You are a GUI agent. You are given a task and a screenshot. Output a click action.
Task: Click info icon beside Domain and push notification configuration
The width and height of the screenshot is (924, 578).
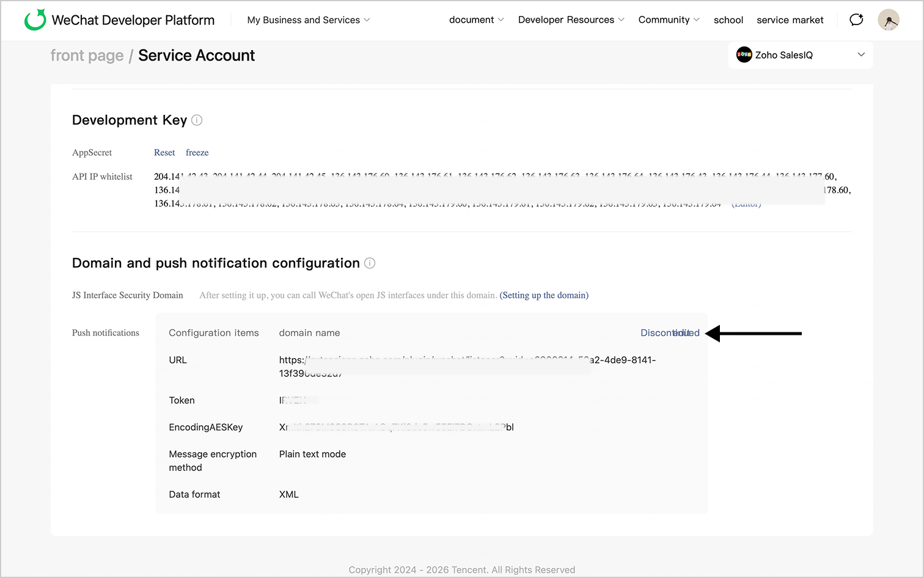[x=370, y=263]
